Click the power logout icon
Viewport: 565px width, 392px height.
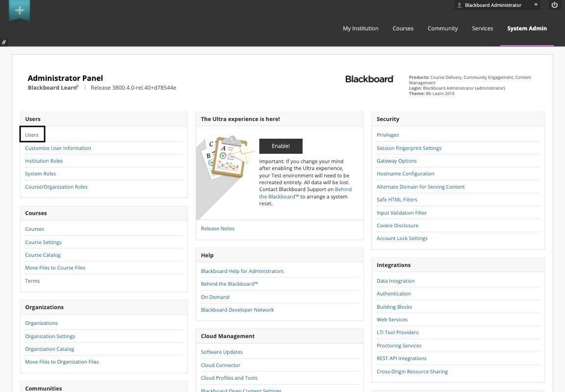pos(555,5)
